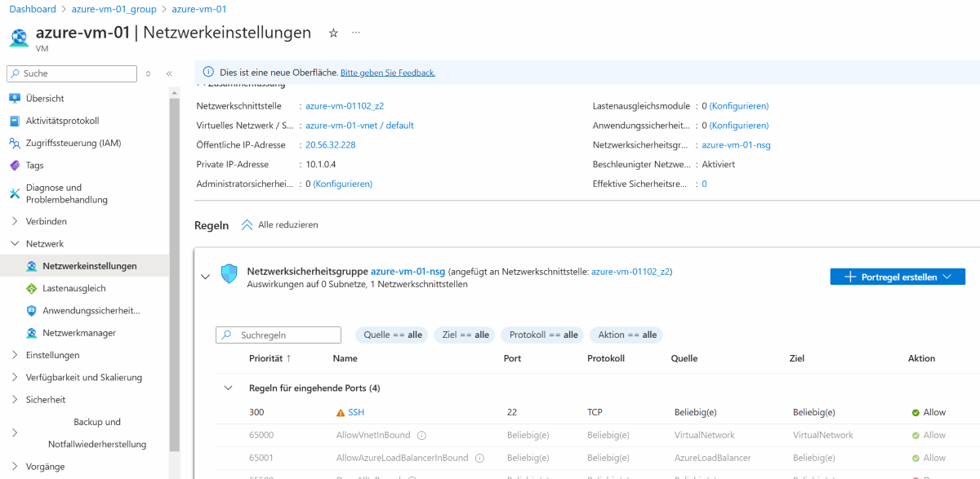This screenshot has height=479, width=980.
Task: Open the public IP address 20.56.32.228 link
Action: [330, 145]
